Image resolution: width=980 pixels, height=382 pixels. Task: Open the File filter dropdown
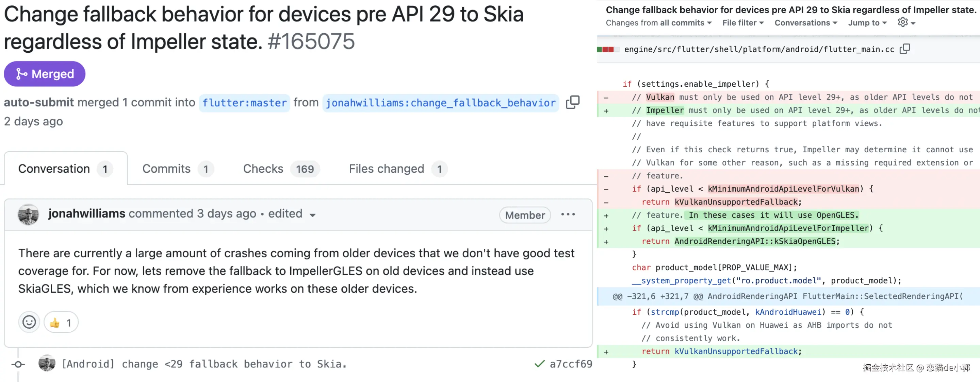743,23
